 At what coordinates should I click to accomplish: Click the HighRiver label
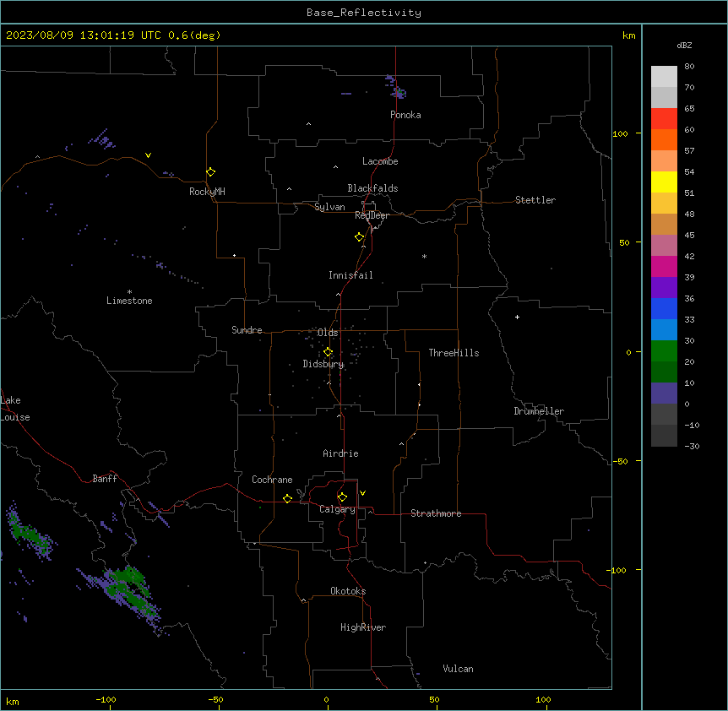pos(363,627)
